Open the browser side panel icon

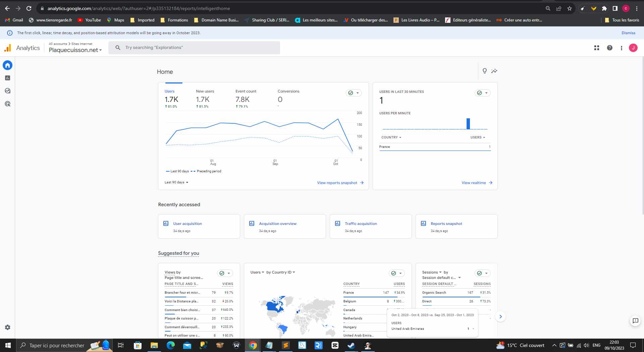tap(615, 8)
